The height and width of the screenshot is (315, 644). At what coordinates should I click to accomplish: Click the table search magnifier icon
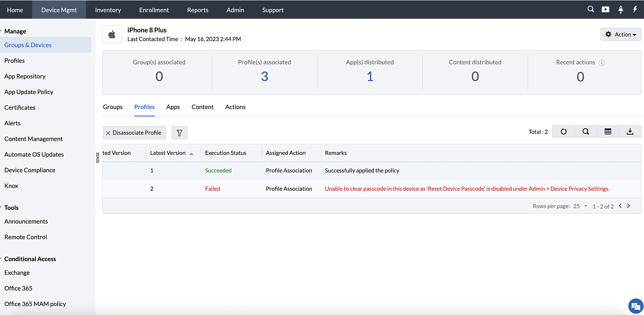pyautogui.click(x=586, y=131)
